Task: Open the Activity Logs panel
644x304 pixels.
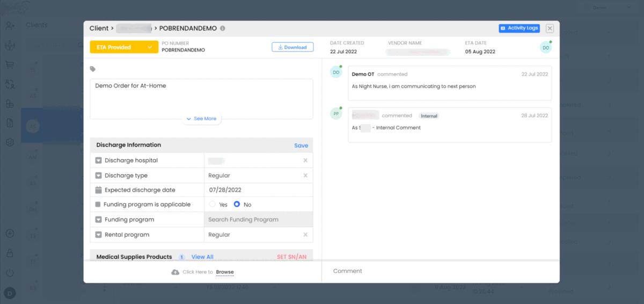Action: click(x=518, y=28)
